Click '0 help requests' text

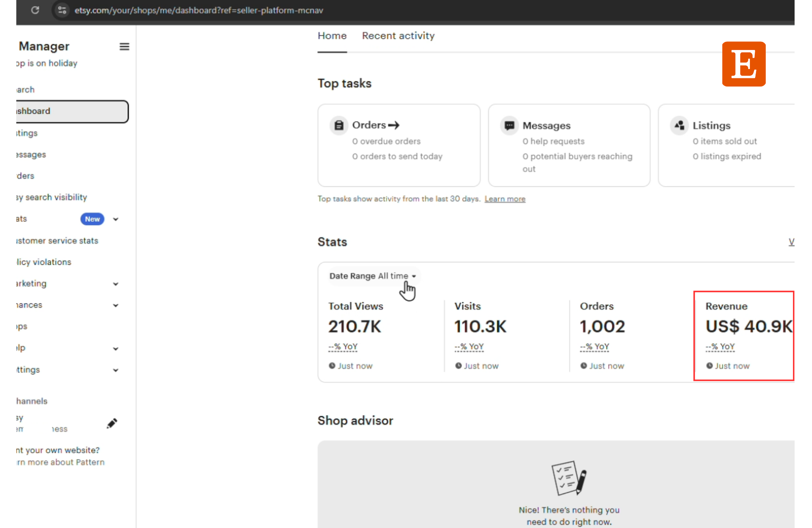pyautogui.click(x=554, y=141)
